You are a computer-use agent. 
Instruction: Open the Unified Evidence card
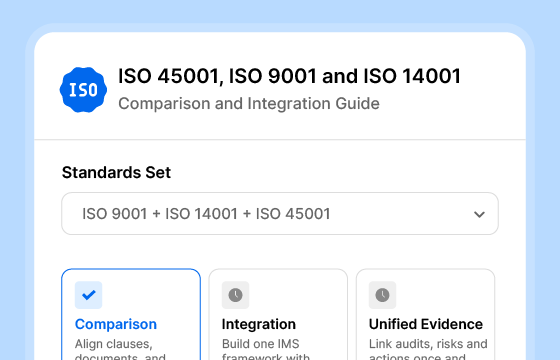[x=425, y=314]
